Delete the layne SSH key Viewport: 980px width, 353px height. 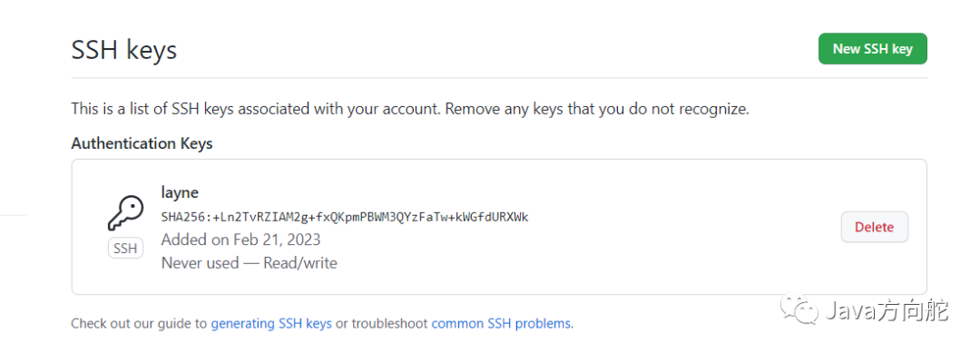coord(875,227)
